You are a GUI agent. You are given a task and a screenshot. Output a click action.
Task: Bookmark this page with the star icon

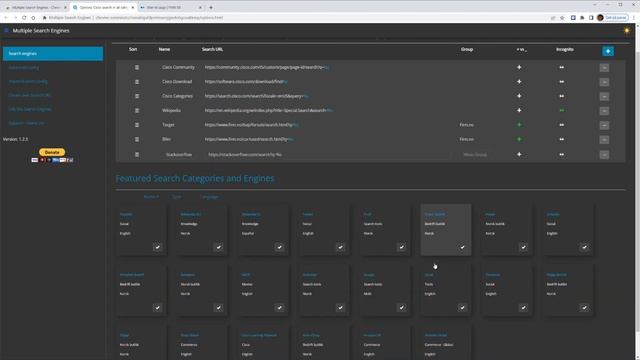562,18
